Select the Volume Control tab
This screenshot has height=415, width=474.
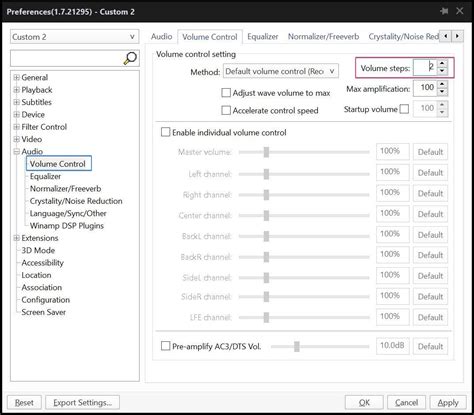point(210,37)
